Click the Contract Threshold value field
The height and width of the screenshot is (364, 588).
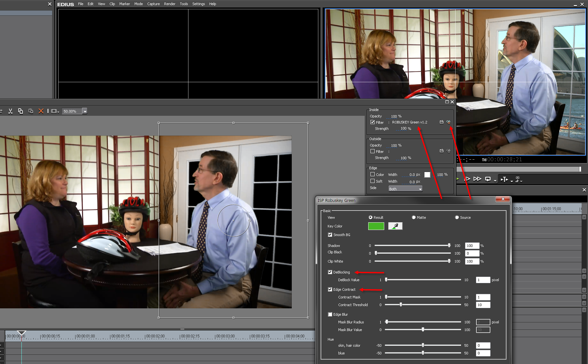tap(483, 305)
